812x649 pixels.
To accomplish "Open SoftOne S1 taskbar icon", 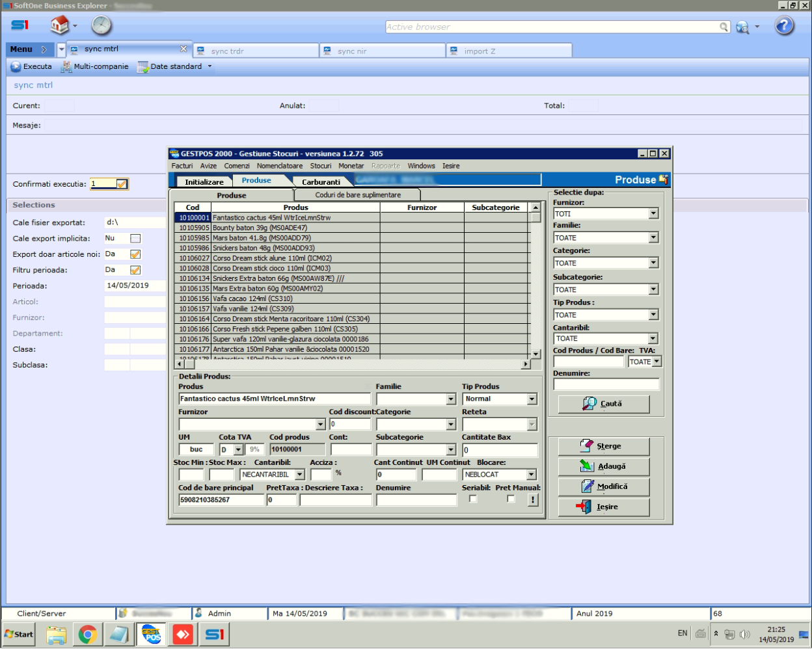I will (x=215, y=635).
